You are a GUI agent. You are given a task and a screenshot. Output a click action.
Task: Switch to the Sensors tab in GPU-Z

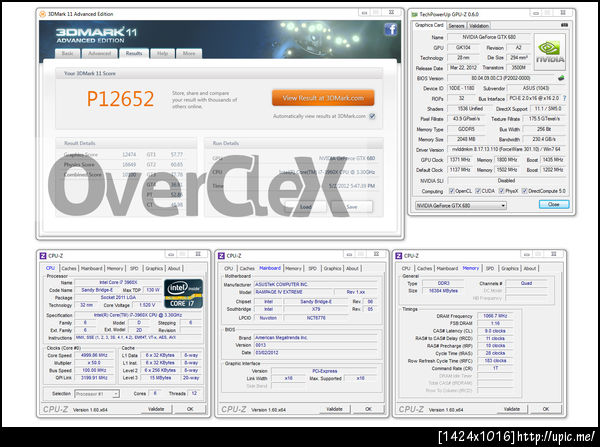pyautogui.click(x=456, y=26)
